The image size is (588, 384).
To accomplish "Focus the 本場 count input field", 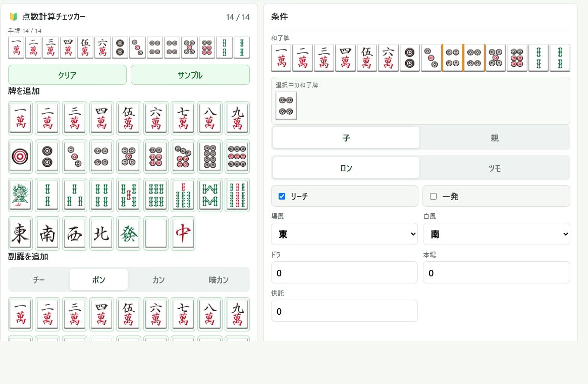I will coord(497,272).
